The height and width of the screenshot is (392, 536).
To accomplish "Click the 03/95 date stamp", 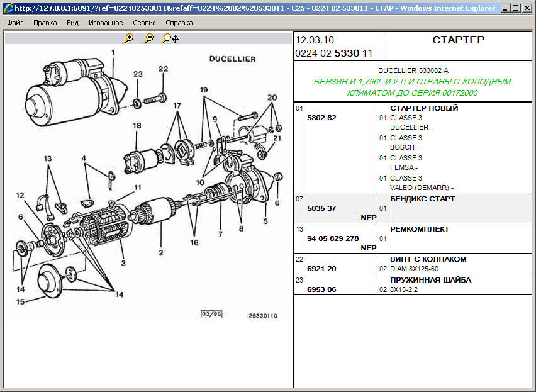I will (x=211, y=314).
